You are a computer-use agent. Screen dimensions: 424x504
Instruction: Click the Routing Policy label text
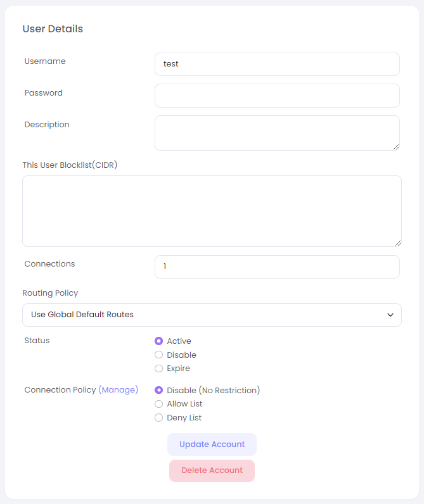(x=50, y=293)
